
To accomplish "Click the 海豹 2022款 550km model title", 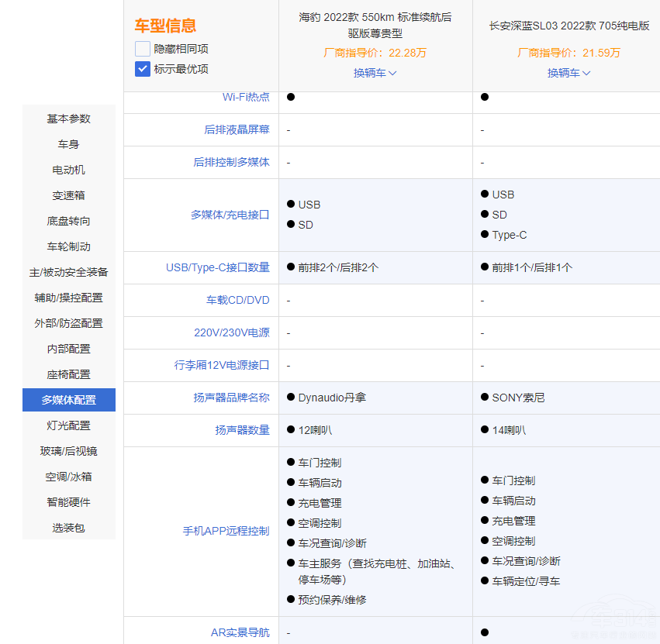I will (375, 25).
